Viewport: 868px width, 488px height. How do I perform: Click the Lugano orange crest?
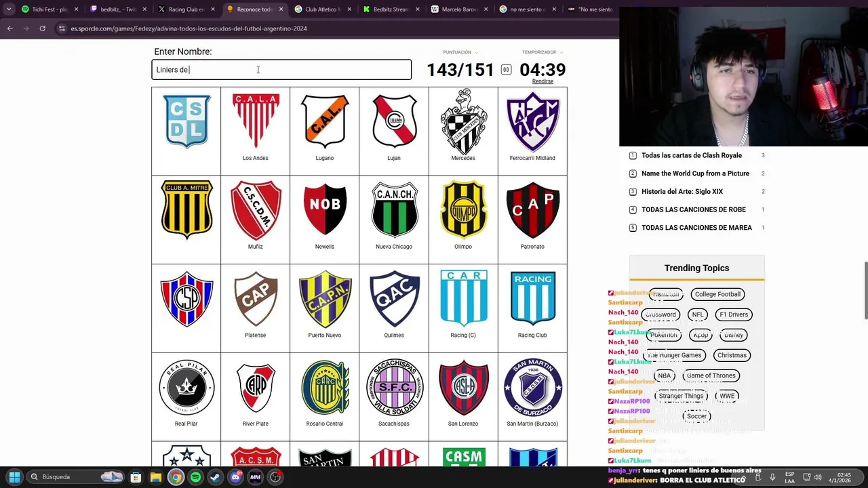[325, 121]
